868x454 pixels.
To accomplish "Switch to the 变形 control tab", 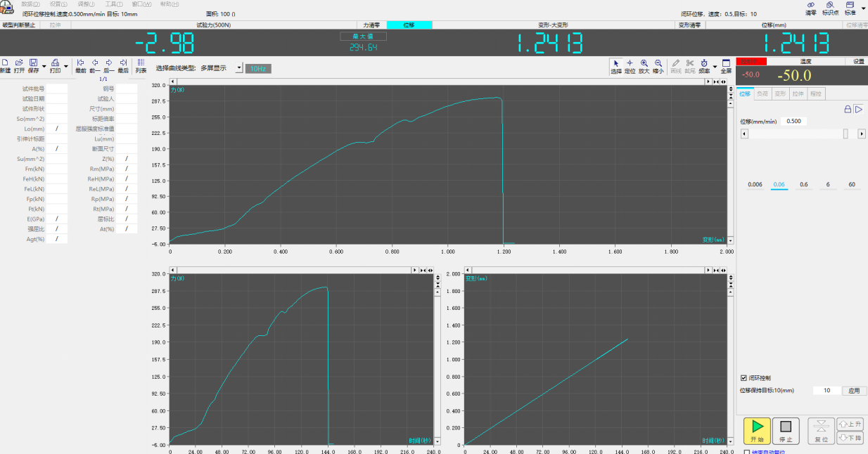I will 780,93.
